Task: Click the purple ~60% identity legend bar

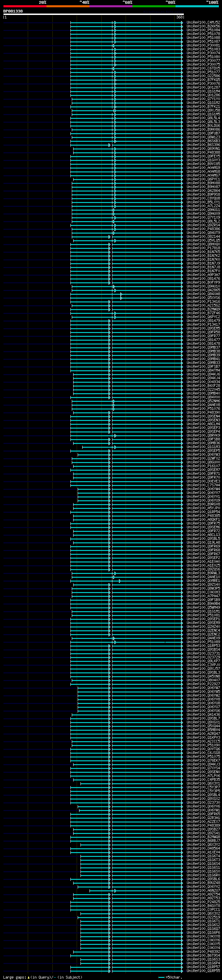Action: (111, 6)
